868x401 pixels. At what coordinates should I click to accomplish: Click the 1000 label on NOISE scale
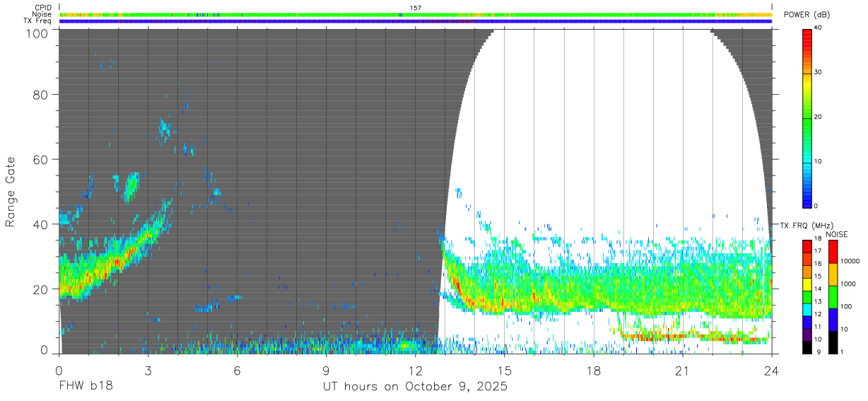848,283
